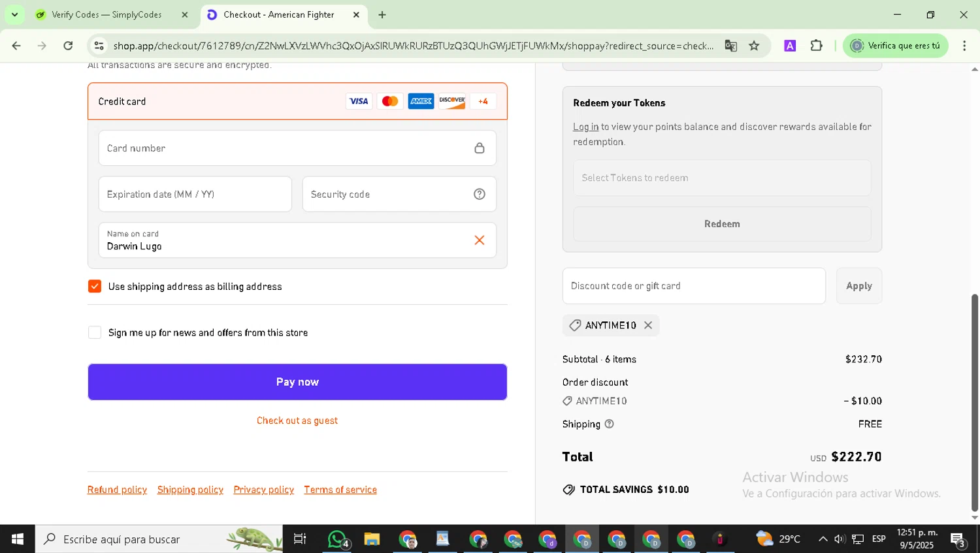Remove the ANYTIME10 discount code tag
Image resolution: width=980 pixels, height=553 pixels.
[x=648, y=325]
